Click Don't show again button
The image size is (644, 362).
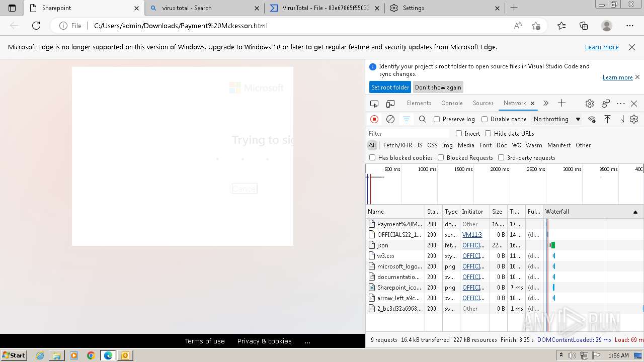(438, 87)
